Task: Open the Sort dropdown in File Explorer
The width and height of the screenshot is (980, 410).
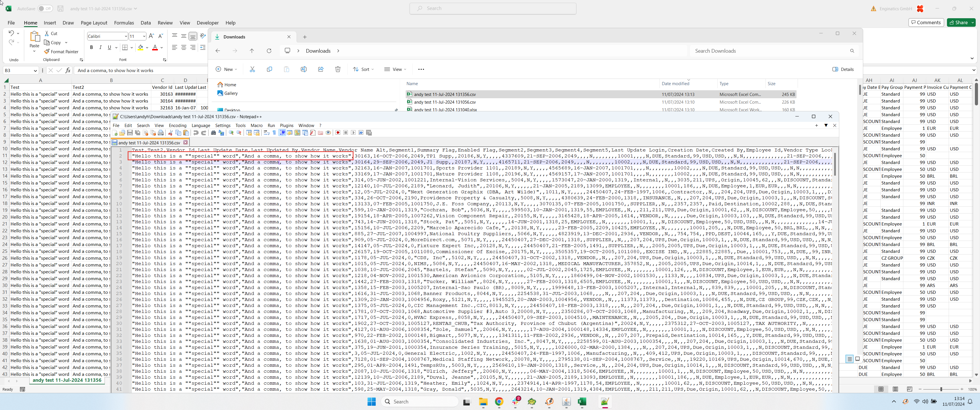Action: (363, 69)
